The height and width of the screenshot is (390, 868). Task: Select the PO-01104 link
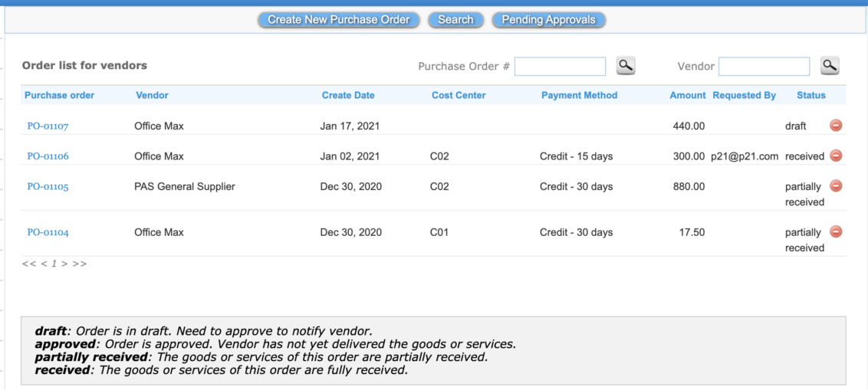pos(48,232)
